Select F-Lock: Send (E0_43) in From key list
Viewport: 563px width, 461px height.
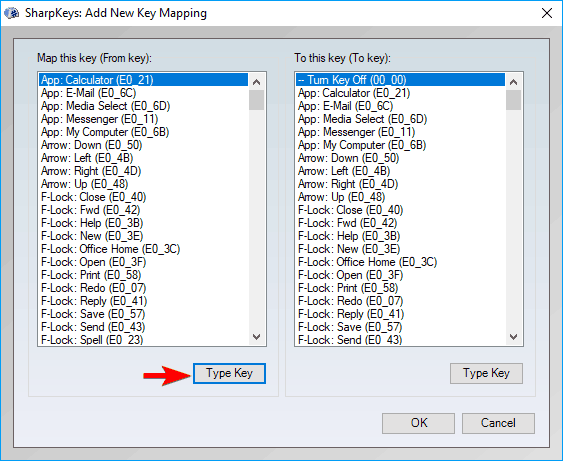(x=144, y=327)
